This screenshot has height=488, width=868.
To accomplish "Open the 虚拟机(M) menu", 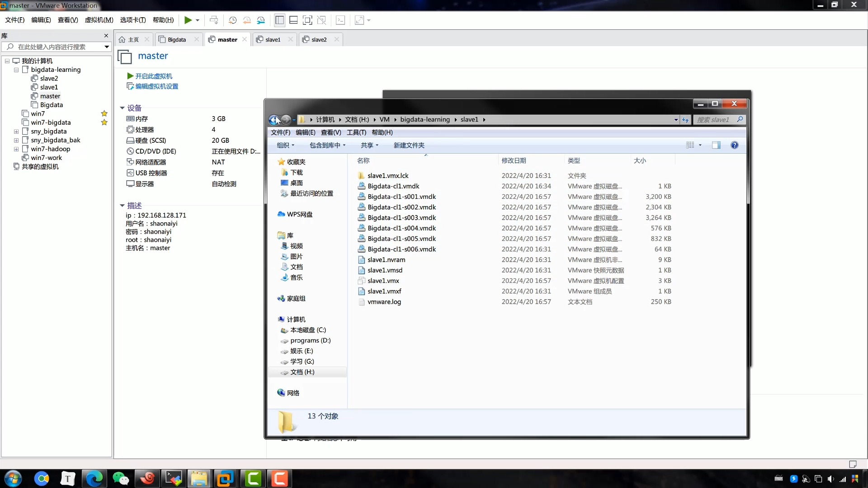I will coord(99,20).
